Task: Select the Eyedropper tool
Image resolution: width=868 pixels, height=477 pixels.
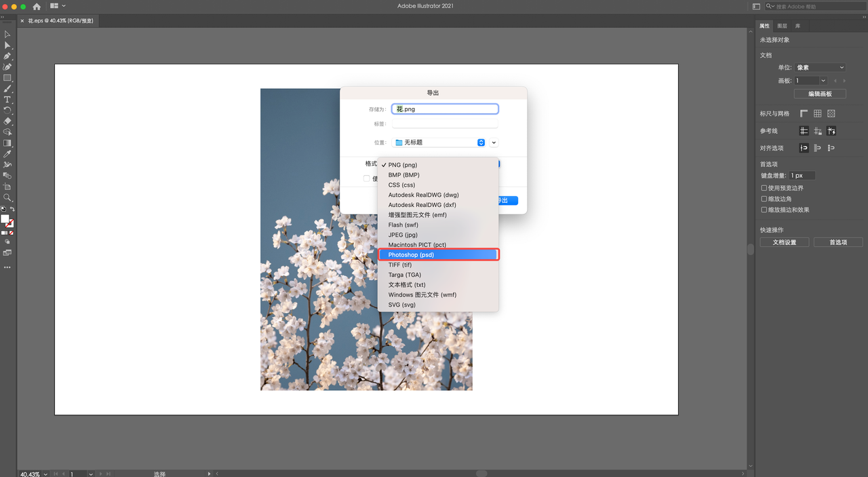Action: [7, 154]
